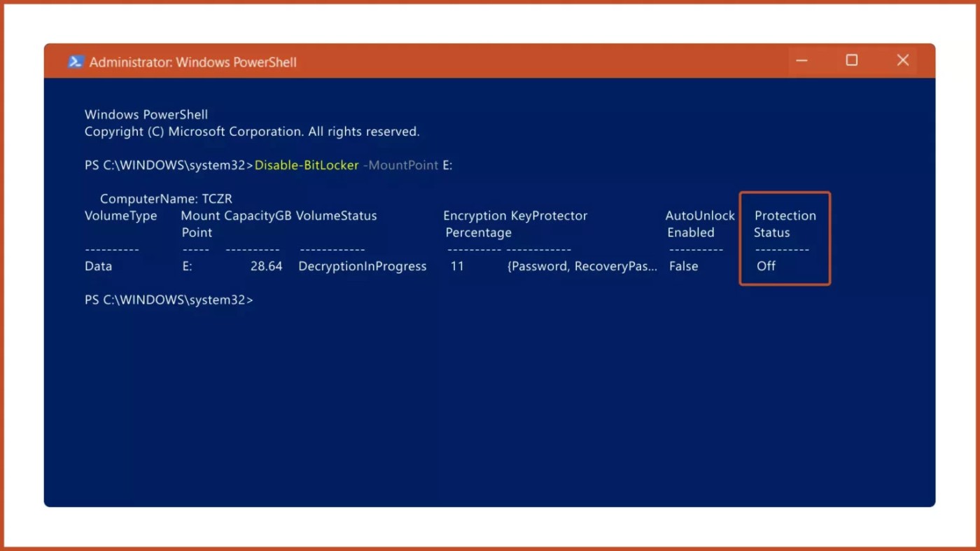This screenshot has width=980, height=551.
Task: Minimize the PowerShell window
Action: [801, 61]
